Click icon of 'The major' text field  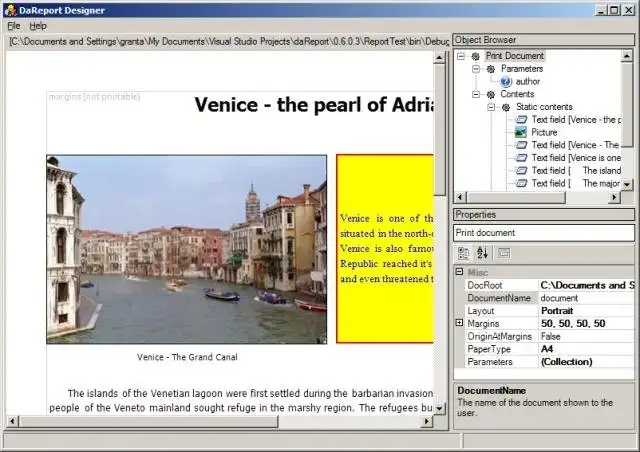[x=521, y=183]
